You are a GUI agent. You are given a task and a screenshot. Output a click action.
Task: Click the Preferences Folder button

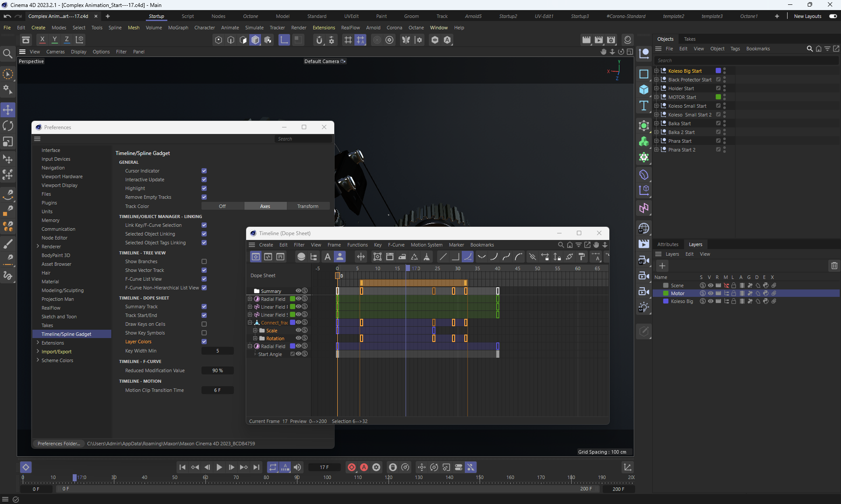[59, 444]
